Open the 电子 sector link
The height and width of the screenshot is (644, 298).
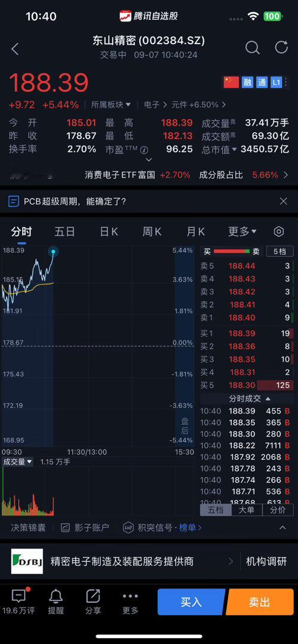pos(155,105)
